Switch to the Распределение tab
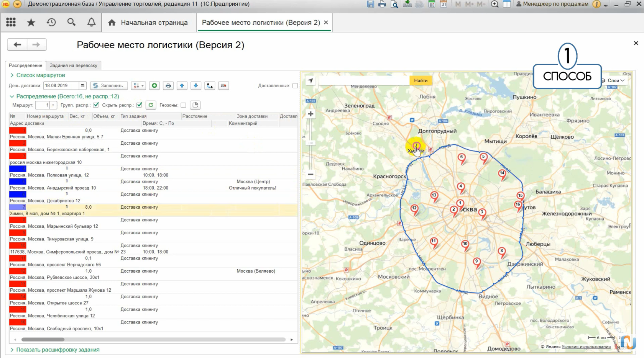Image resolution: width=644 pixels, height=358 pixels. click(26, 65)
